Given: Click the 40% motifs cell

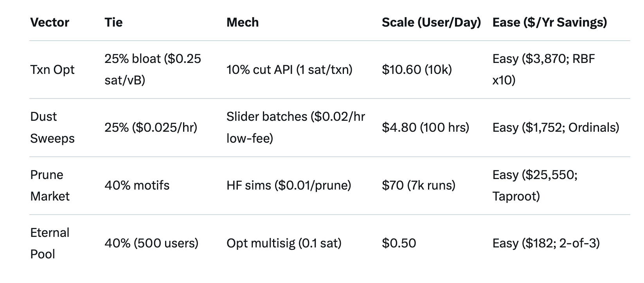Looking at the screenshot, I should (x=137, y=185).
